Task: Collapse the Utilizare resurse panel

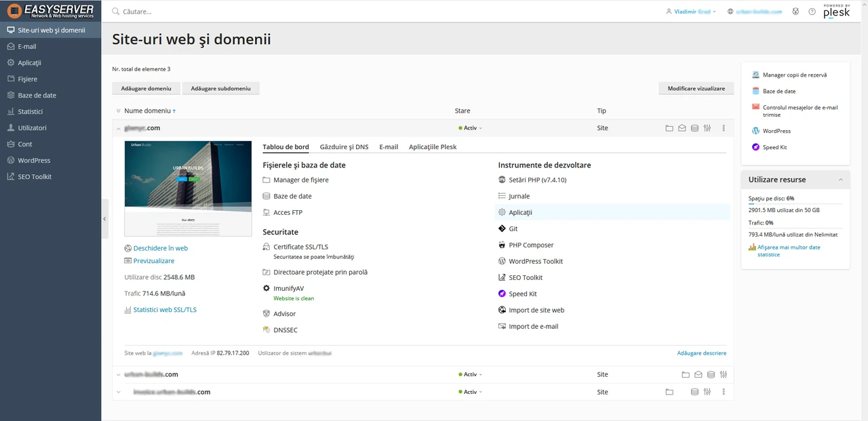Action: (840, 179)
